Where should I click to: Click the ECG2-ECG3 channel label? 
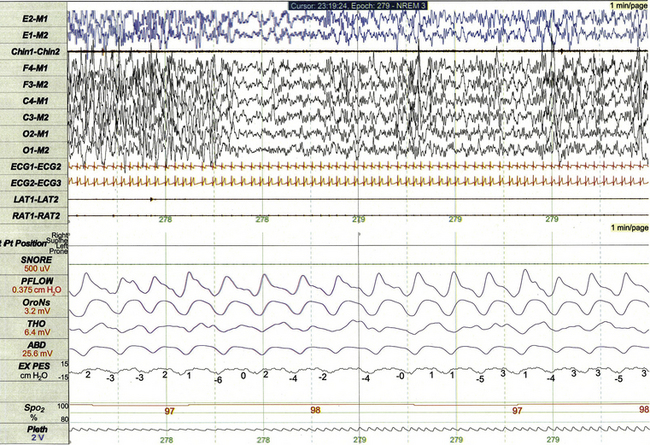point(32,184)
